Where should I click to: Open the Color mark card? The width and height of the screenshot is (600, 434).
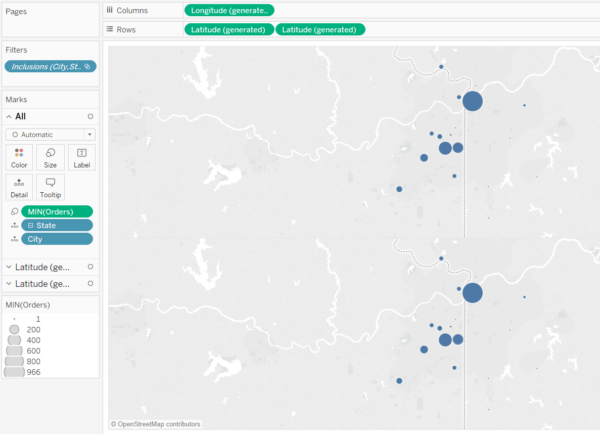19,157
